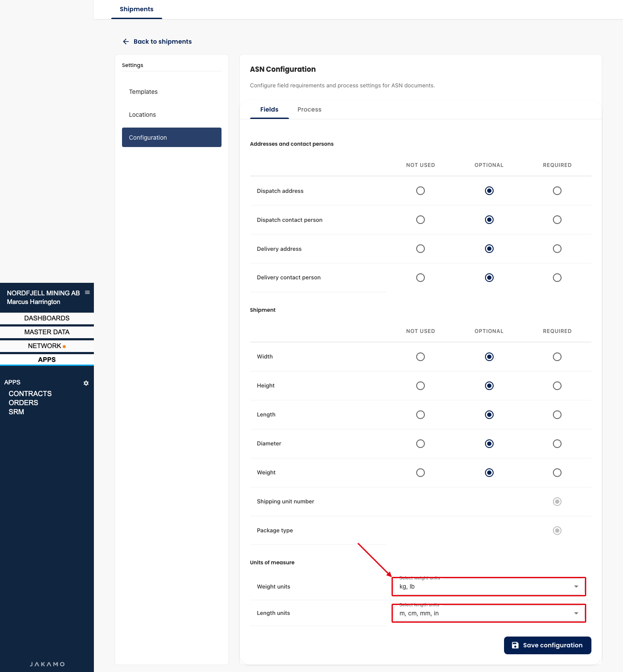This screenshot has height=672, width=623.
Task: Go to Master Data section
Action: coord(47,332)
